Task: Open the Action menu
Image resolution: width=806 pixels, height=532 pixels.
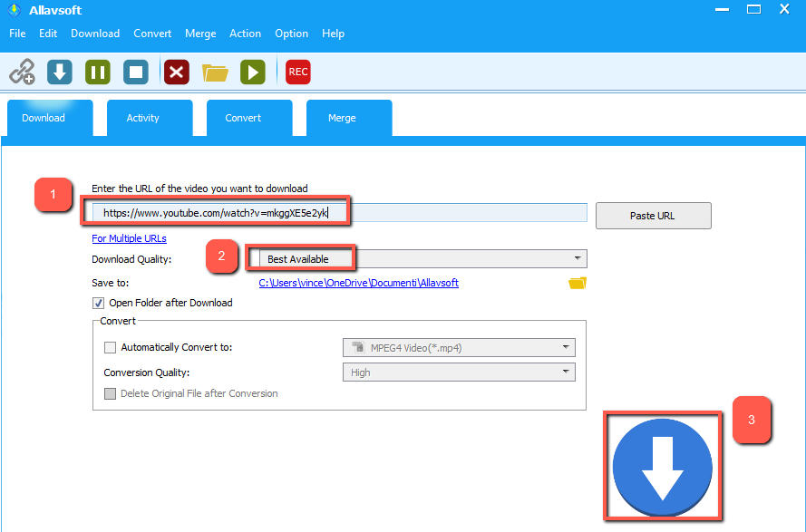Action: (245, 34)
